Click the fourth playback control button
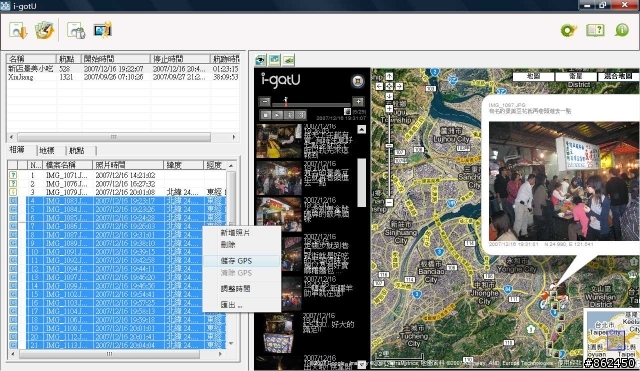 click(300, 115)
